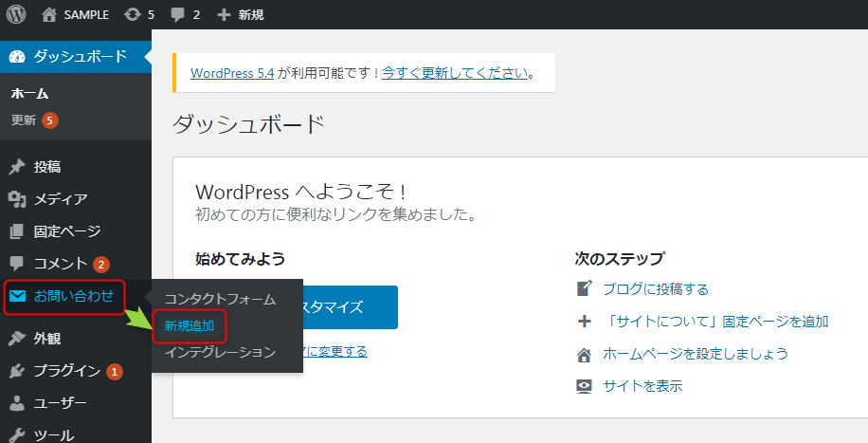Click the plus icon beside 新規
This screenshot has width=868, height=443.
[x=224, y=15]
